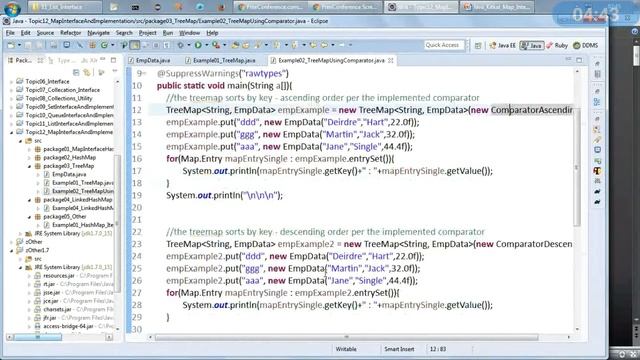Viewport: 640px width, 360px height.
Task: Click the New Java Class green C icon
Action: pyautogui.click(x=104, y=45)
